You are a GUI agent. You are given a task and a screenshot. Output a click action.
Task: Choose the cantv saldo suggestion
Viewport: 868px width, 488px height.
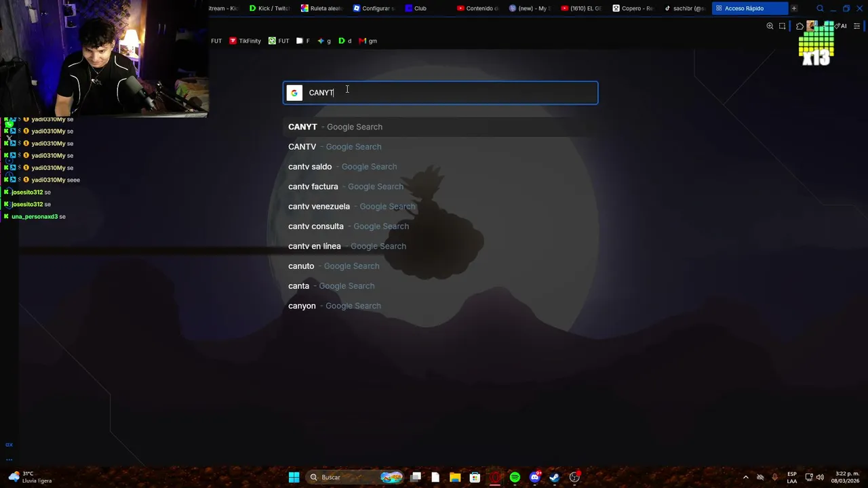pyautogui.click(x=440, y=167)
